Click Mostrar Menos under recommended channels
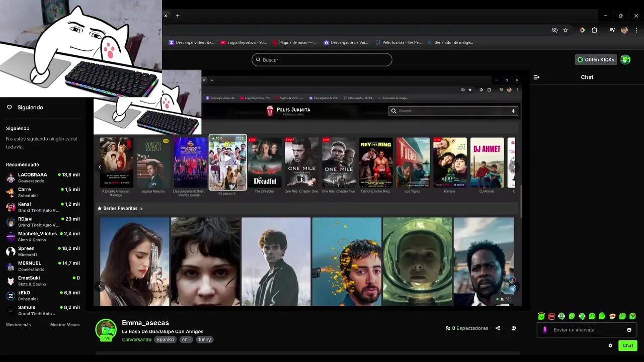This screenshot has width=644, height=362. [65, 325]
